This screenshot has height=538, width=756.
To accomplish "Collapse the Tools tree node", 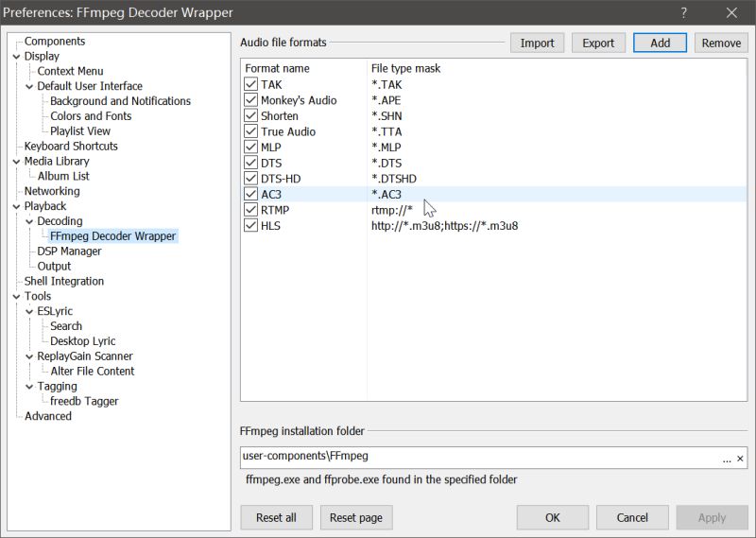I will (16, 296).
